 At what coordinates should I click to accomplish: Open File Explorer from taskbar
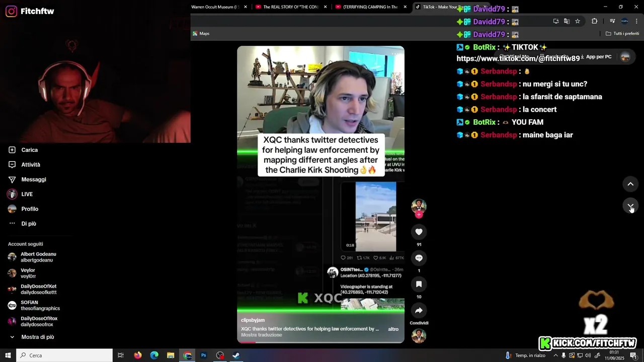[171, 355]
